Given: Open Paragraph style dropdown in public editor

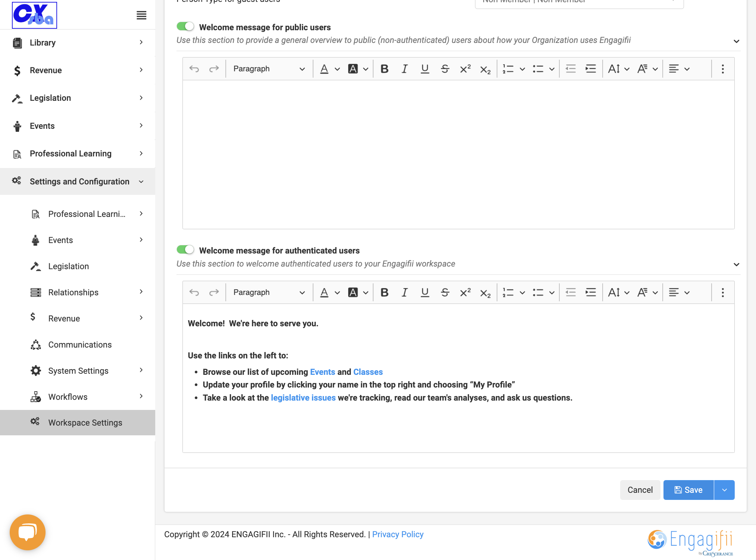Looking at the screenshot, I should point(269,69).
